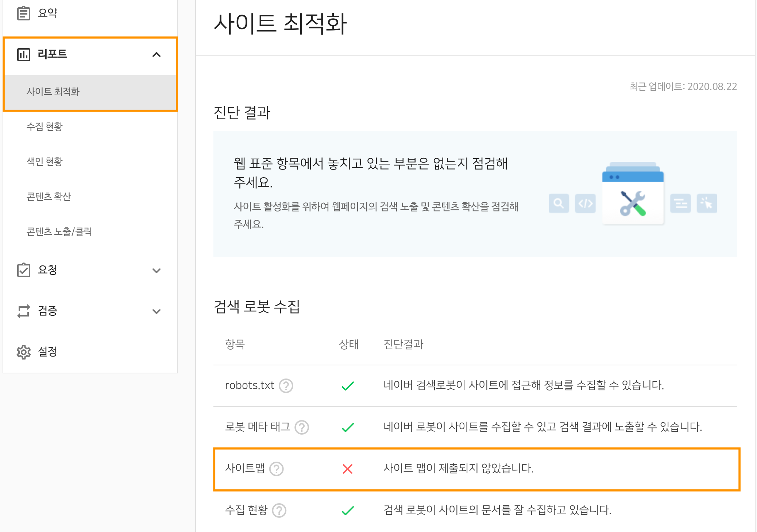757x532 pixels.
Task: Expand the 요청 menu chevron
Action: coord(157,270)
